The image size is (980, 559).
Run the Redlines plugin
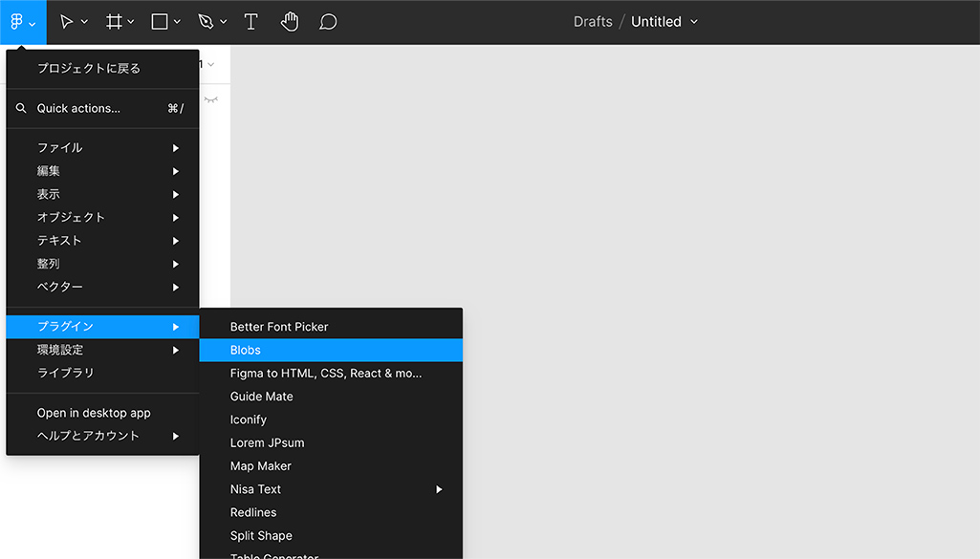click(331, 512)
